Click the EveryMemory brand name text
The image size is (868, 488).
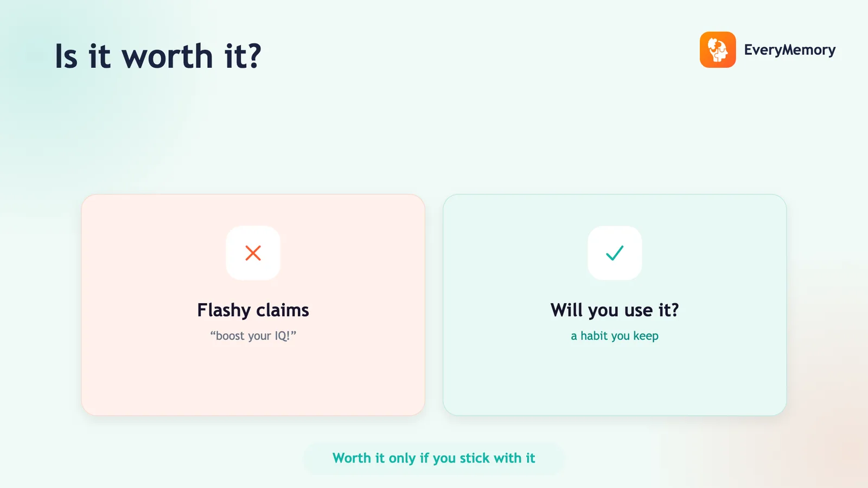(789, 50)
